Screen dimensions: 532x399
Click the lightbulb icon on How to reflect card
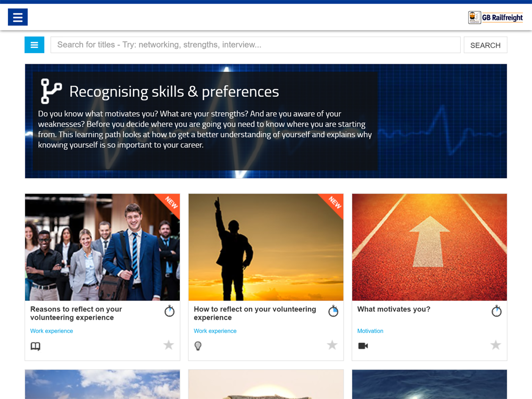point(198,346)
